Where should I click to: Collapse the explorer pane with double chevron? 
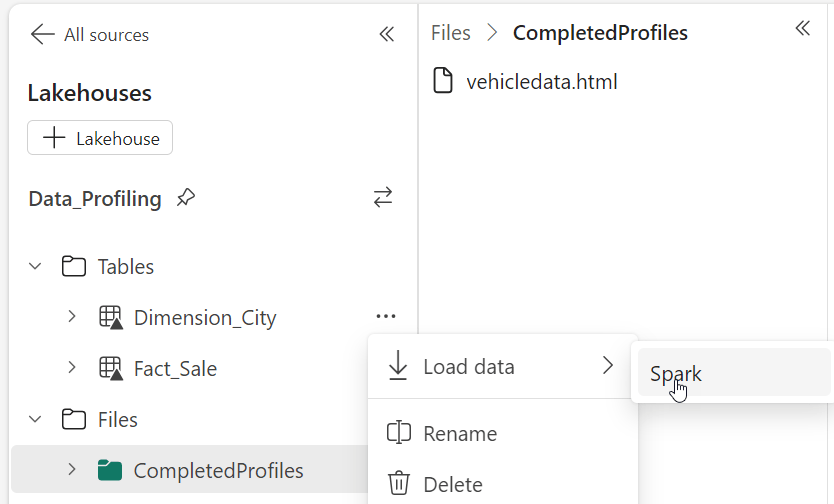pos(386,35)
